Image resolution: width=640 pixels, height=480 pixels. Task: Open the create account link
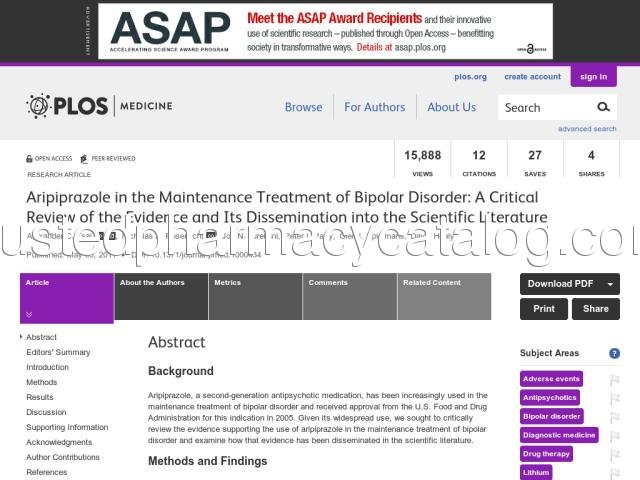tap(532, 76)
